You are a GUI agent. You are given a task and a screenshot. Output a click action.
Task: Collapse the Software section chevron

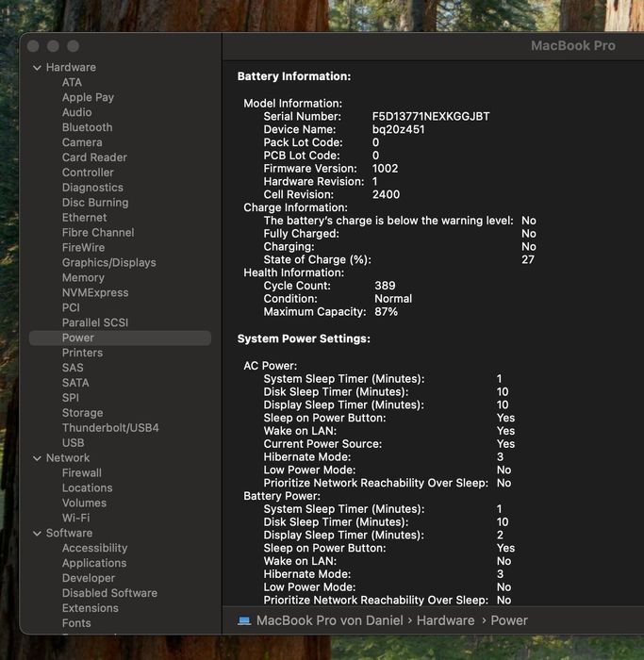[37, 534]
